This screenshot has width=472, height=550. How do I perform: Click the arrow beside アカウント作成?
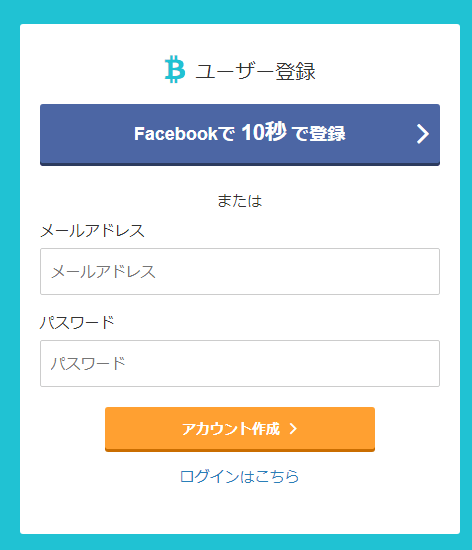tap(294, 429)
